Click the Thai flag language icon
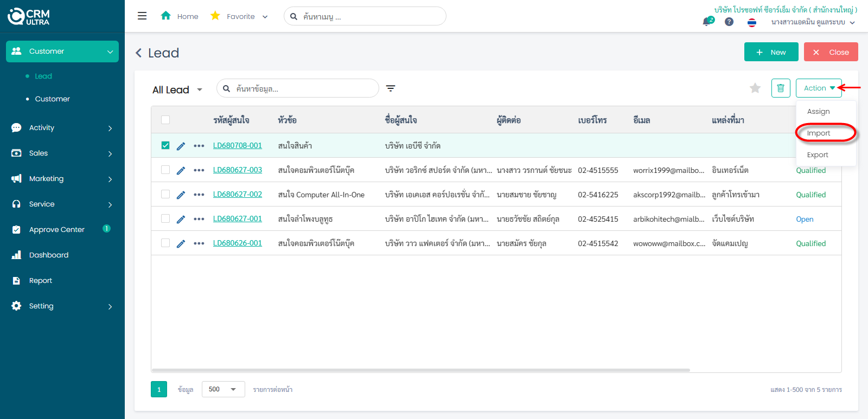Image resolution: width=868 pixels, height=419 pixels. [752, 22]
